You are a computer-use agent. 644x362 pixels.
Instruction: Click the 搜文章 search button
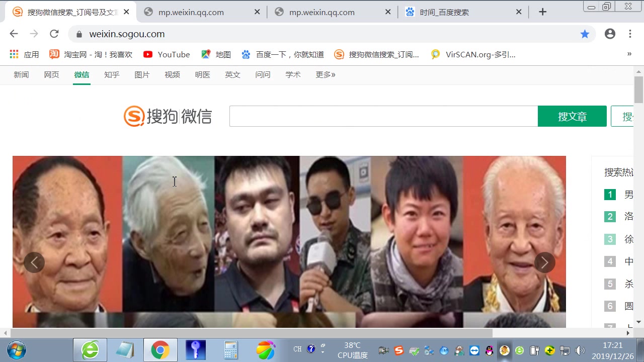[572, 116]
